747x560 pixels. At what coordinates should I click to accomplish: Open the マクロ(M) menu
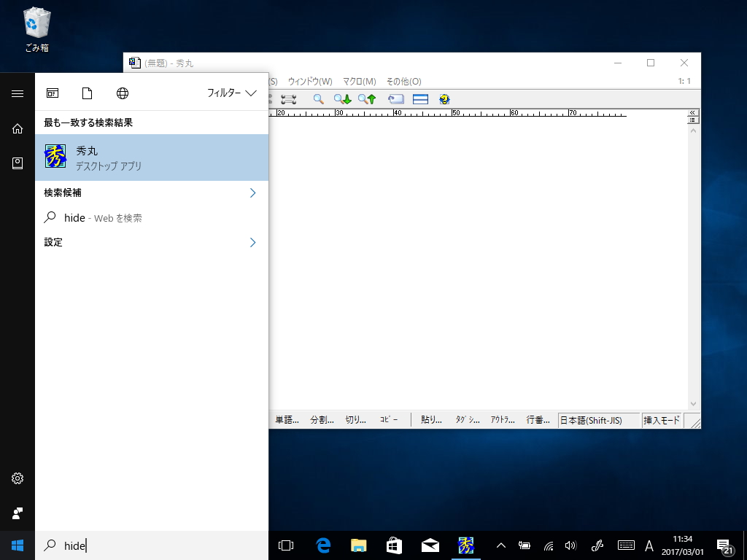[359, 82]
